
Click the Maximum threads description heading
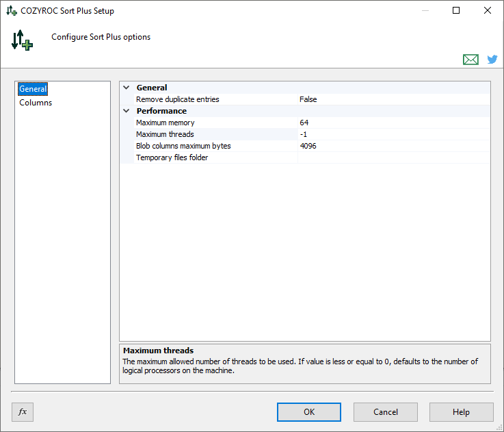click(x=158, y=351)
